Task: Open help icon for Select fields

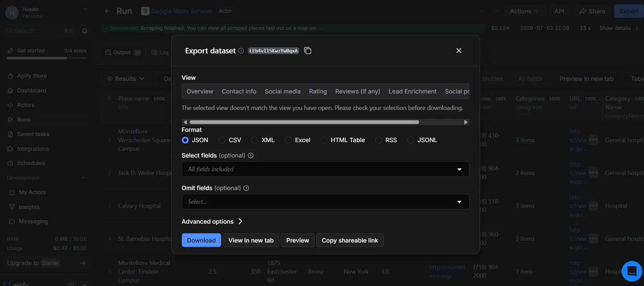Action: coord(250,155)
